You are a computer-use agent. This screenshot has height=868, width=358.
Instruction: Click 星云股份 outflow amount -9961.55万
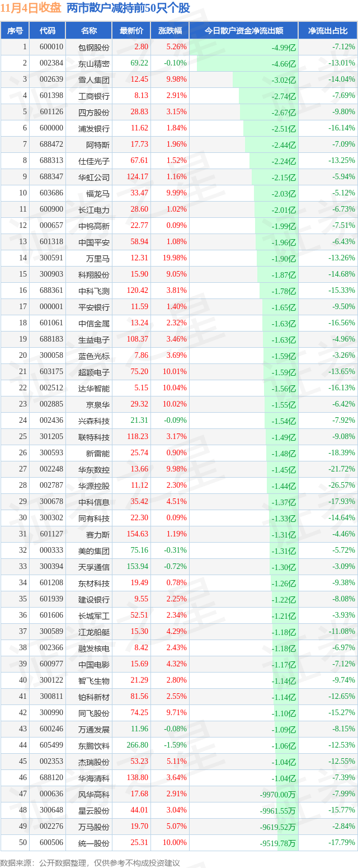278,811
